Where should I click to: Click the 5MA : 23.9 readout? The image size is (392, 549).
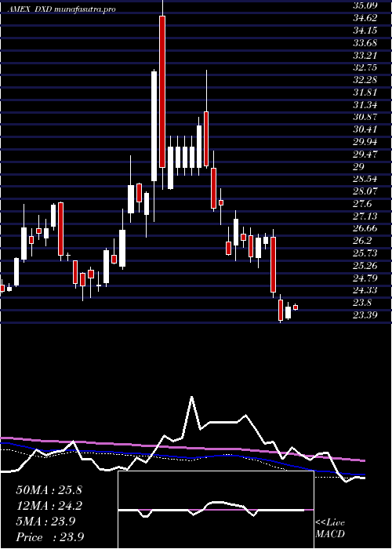click(x=45, y=522)
